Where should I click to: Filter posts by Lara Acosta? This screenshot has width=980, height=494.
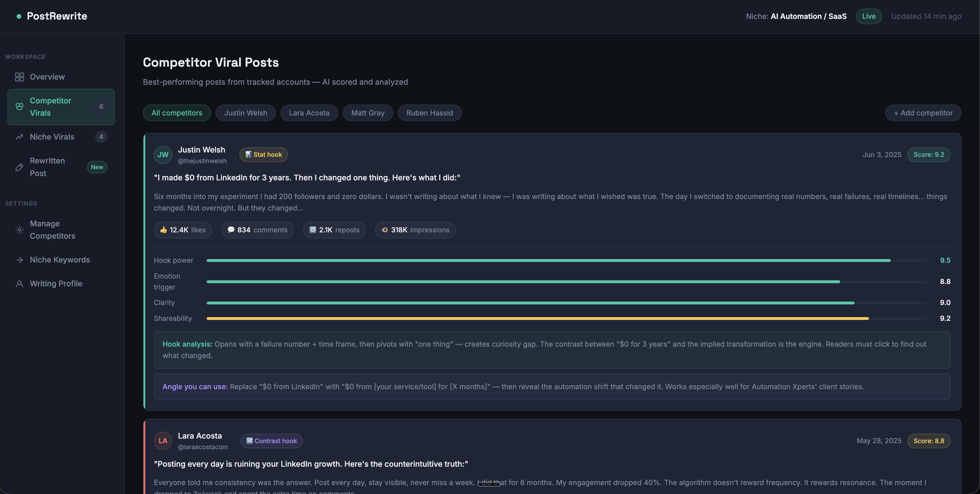tap(309, 113)
